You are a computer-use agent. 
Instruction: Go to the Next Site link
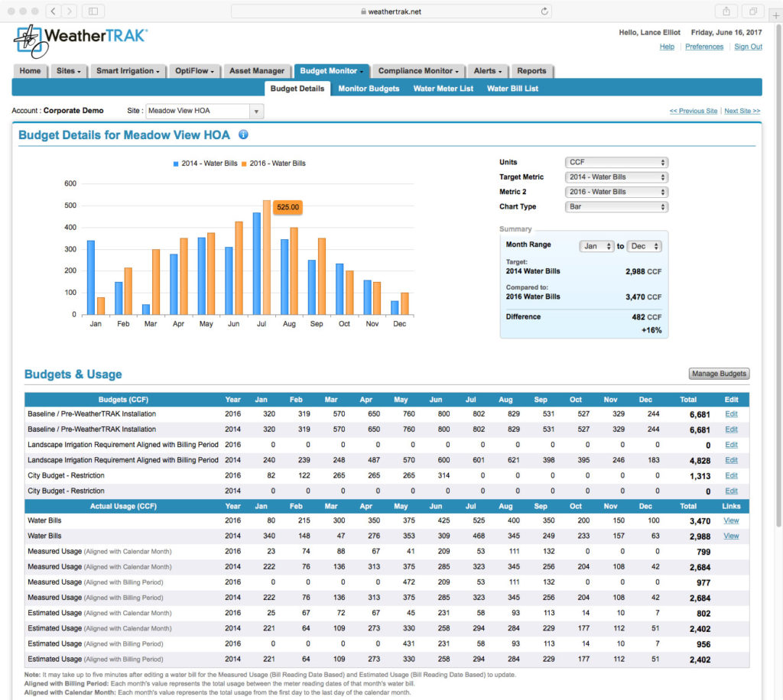(x=742, y=111)
